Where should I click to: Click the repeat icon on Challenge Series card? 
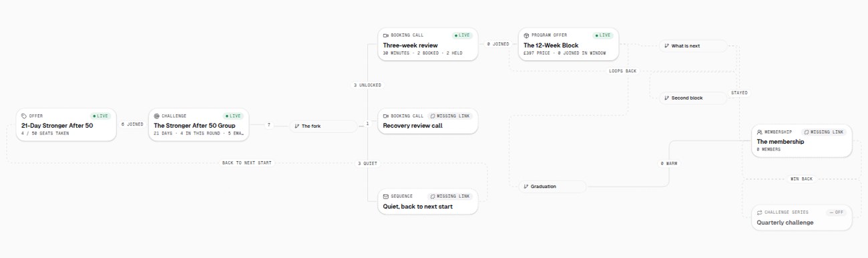[x=760, y=213]
